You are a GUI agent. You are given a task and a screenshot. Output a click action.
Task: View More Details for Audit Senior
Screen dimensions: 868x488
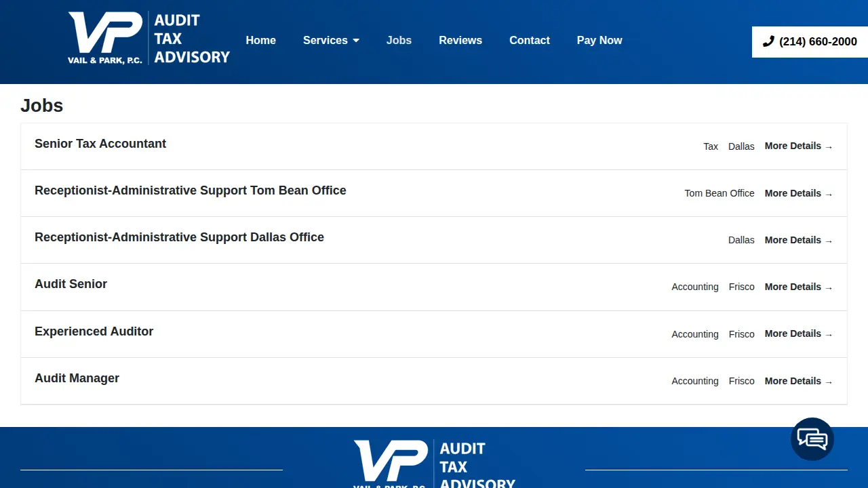[x=799, y=287]
